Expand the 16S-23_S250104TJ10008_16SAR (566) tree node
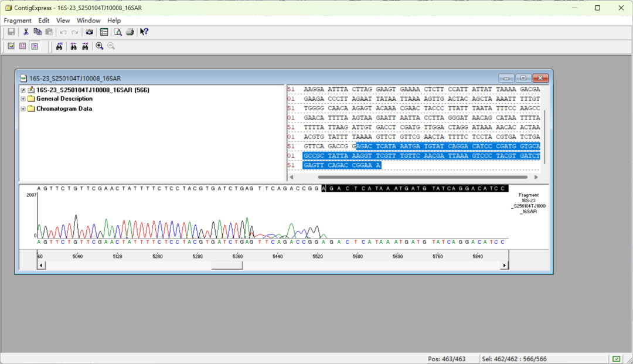 pyautogui.click(x=23, y=90)
